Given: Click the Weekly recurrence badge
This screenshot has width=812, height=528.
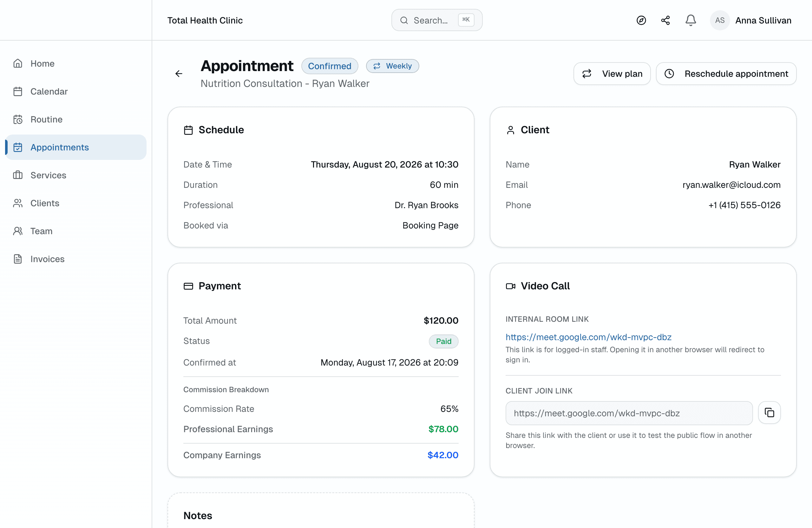Looking at the screenshot, I should pos(392,66).
